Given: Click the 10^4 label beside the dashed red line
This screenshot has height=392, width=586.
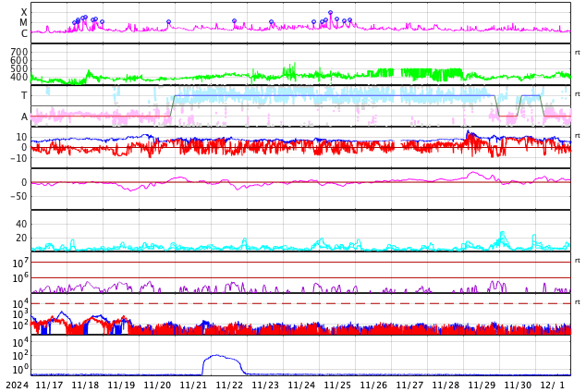Looking at the screenshot, I should tap(20, 303).
